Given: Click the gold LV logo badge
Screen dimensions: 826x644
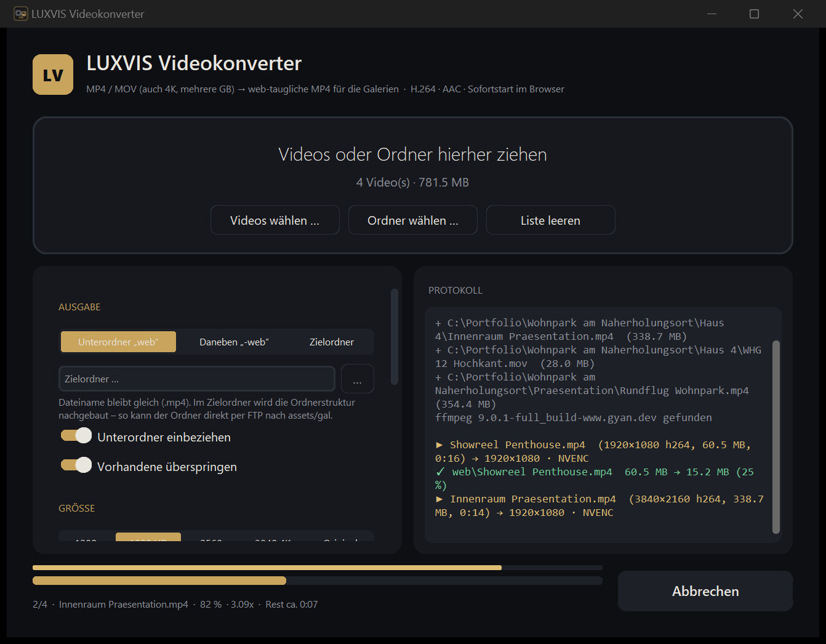Looking at the screenshot, I should pos(53,74).
